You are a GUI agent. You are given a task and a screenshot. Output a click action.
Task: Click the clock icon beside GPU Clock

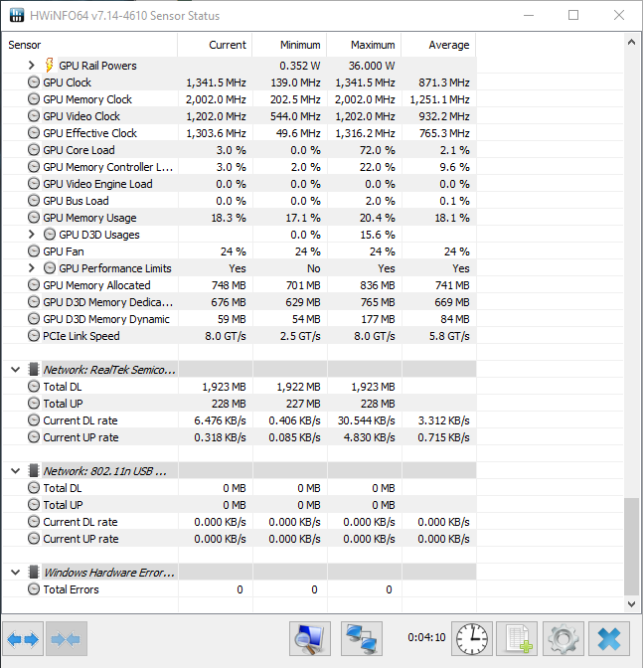(x=34, y=83)
